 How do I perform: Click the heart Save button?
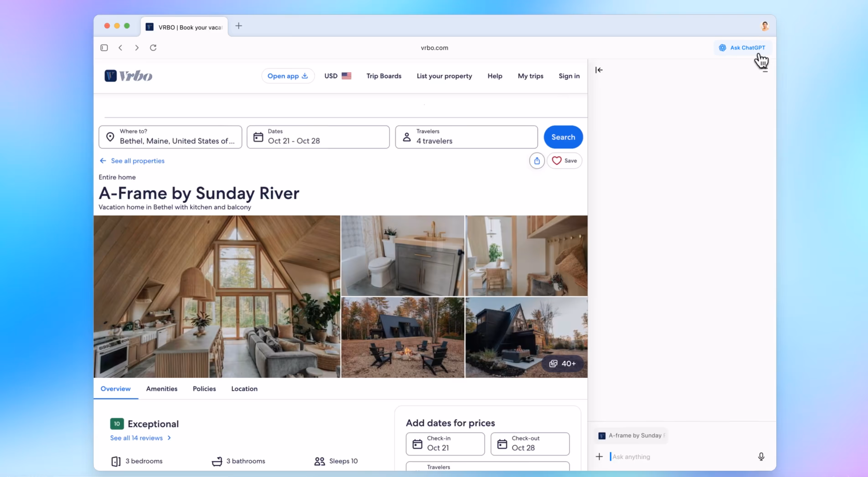click(564, 161)
